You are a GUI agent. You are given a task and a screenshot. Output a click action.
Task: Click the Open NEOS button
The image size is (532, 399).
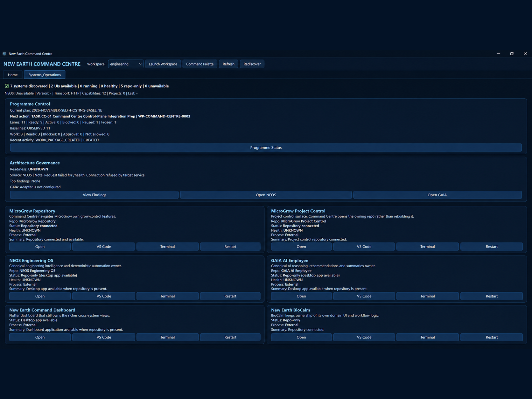coord(266,195)
